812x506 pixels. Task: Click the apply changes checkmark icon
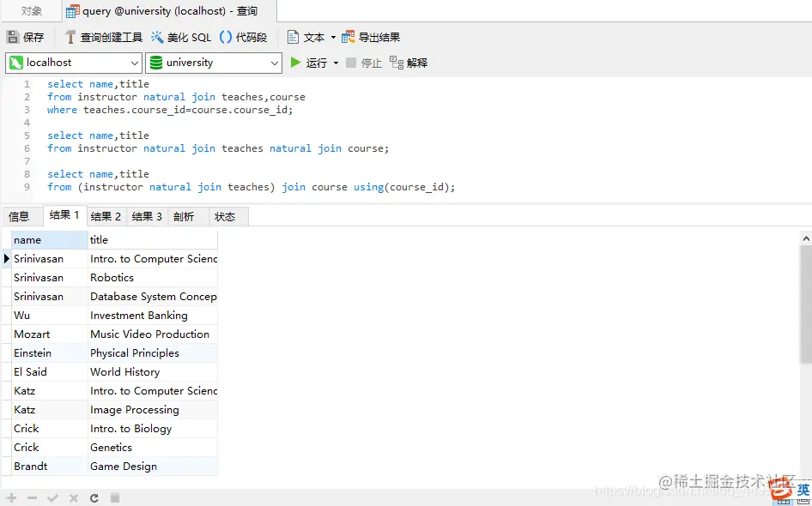click(52, 497)
